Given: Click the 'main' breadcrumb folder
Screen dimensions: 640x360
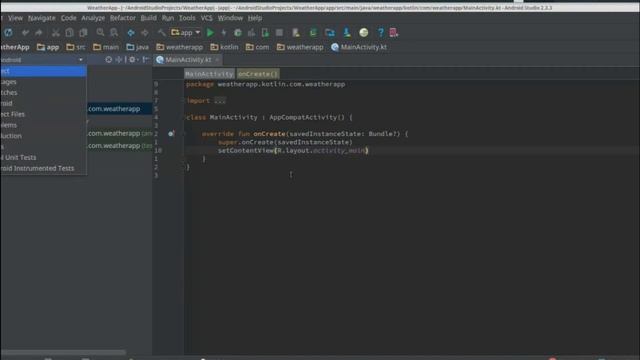Looking at the screenshot, I should [x=106, y=47].
